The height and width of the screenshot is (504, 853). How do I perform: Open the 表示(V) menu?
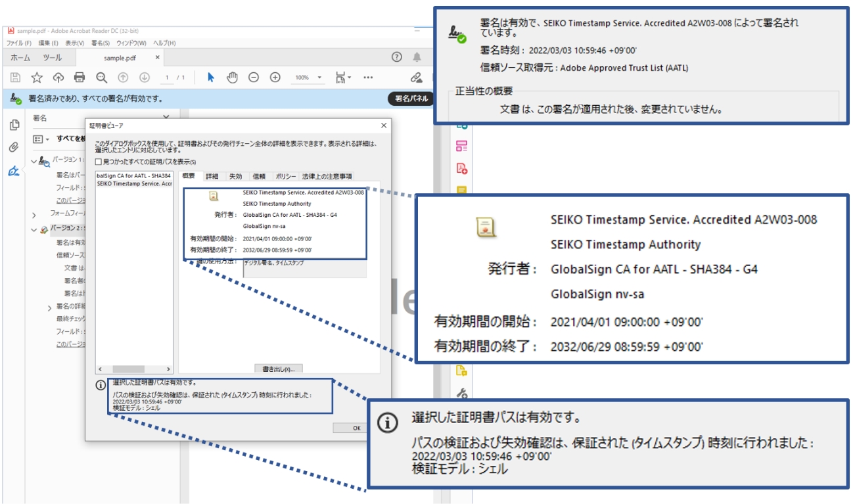tap(76, 43)
